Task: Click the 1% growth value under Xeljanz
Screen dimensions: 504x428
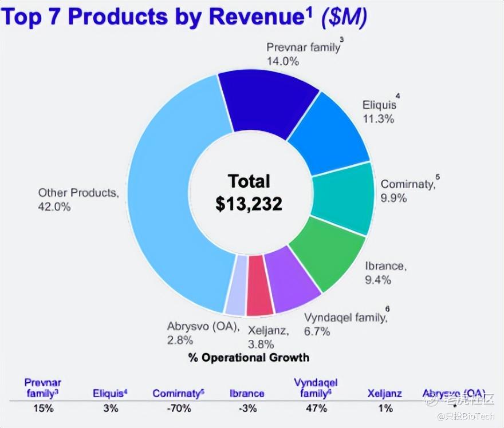Action: tap(385, 409)
